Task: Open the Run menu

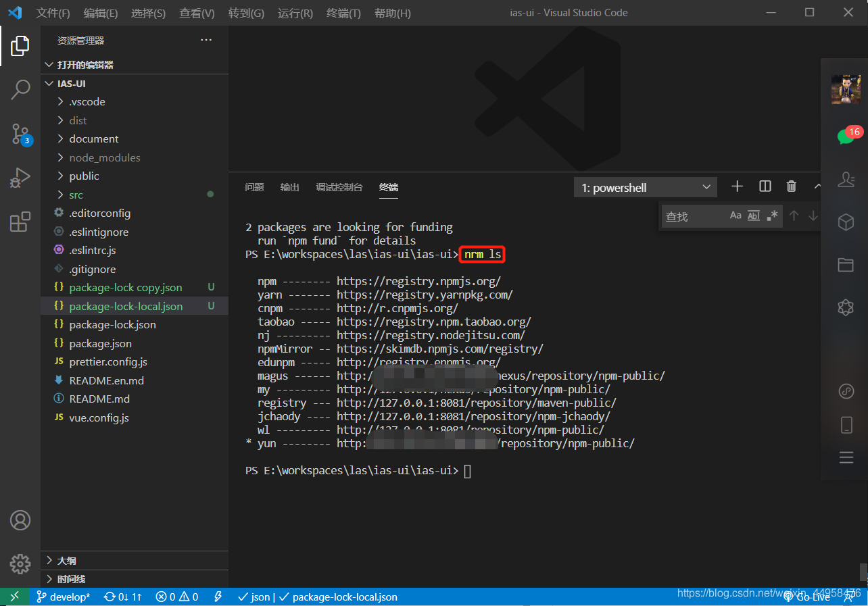Action: [295, 13]
